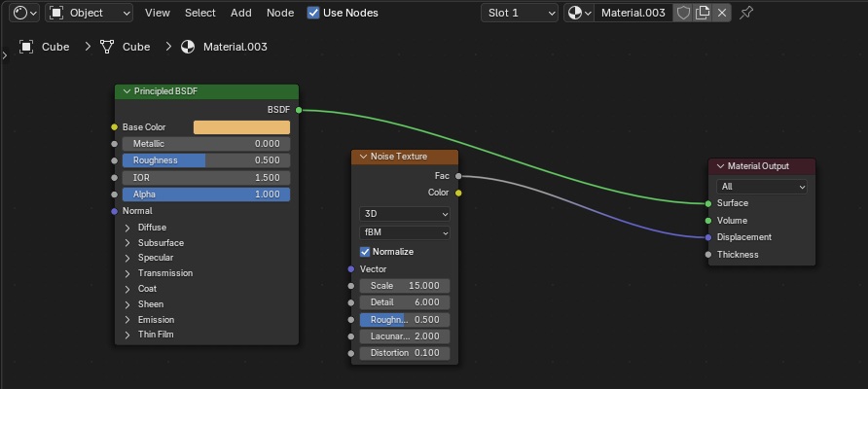Toggle the pin icon in the header
The image size is (868, 424).
[x=746, y=13]
